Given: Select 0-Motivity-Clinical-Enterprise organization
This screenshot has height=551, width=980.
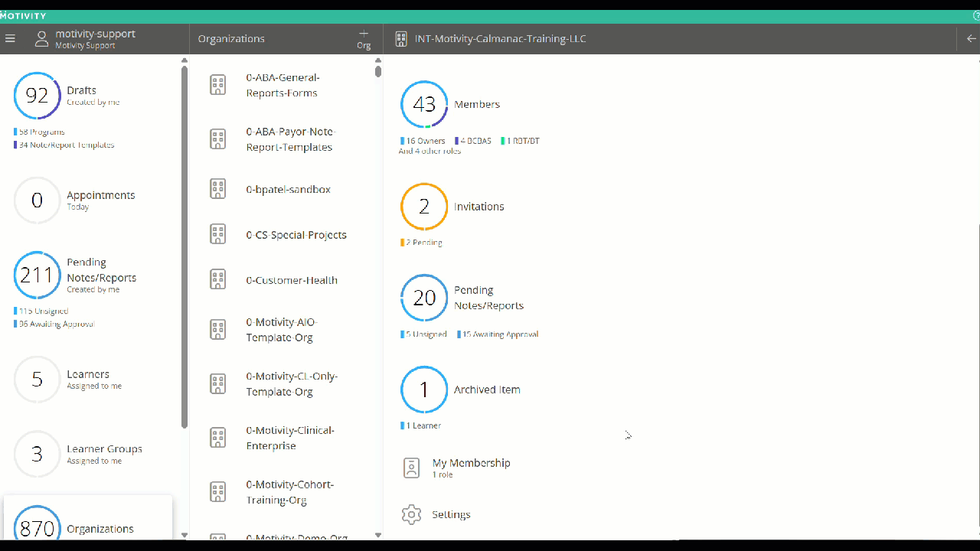Looking at the screenshot, I should [289, 438].
